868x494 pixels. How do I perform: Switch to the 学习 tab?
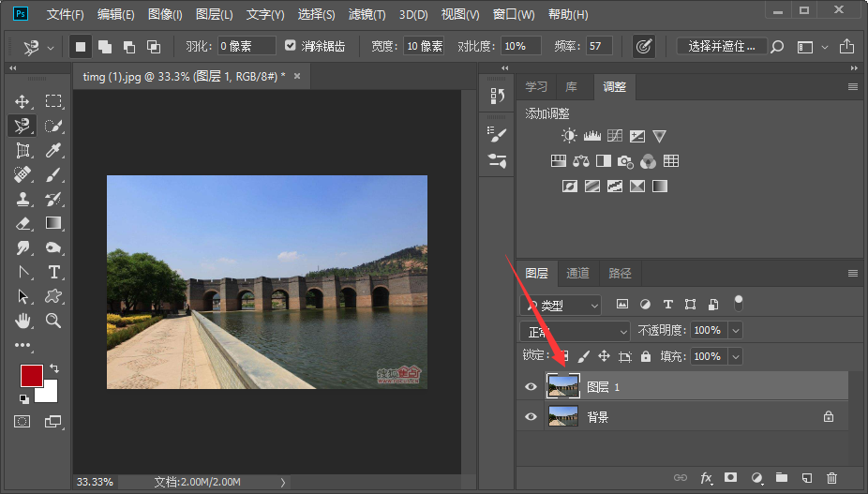click(x=536, y=87)
